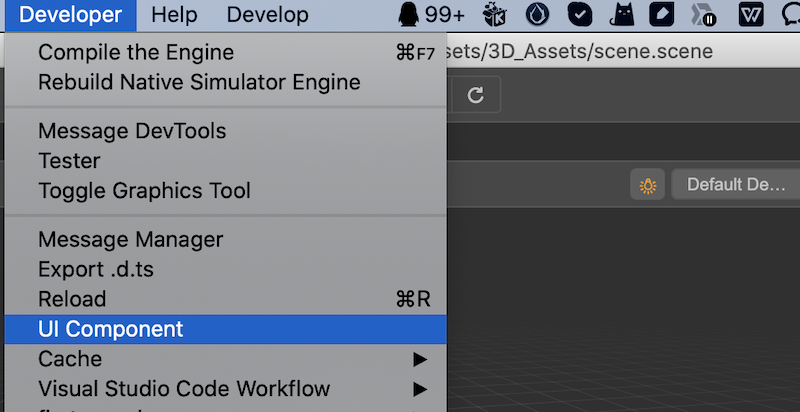Open the Default De… dropdown
The height and width of the screenshot is (412, 800).
736,185
